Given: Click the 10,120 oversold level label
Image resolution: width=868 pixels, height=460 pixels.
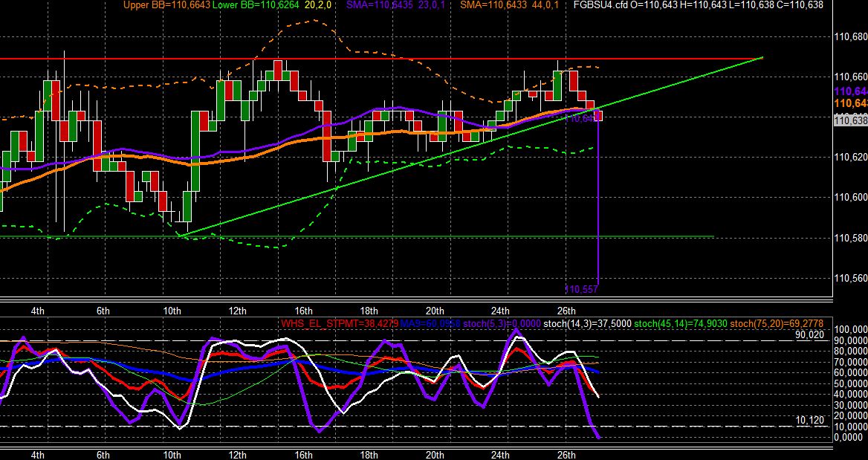Looking at the screenshot, I should pos(810,421).
